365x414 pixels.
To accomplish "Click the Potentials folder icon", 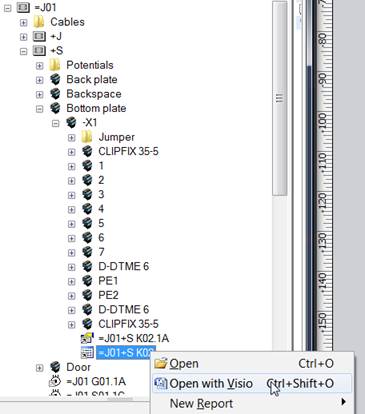I will pyautogui.click(x=55, y=65).
